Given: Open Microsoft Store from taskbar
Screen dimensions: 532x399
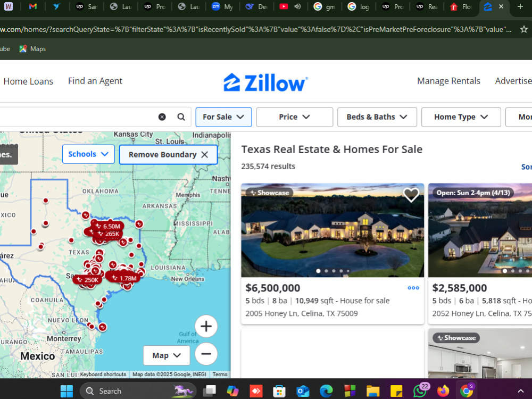Looking at the screenshot, I should pyautogui.click(x=279, y=391).
